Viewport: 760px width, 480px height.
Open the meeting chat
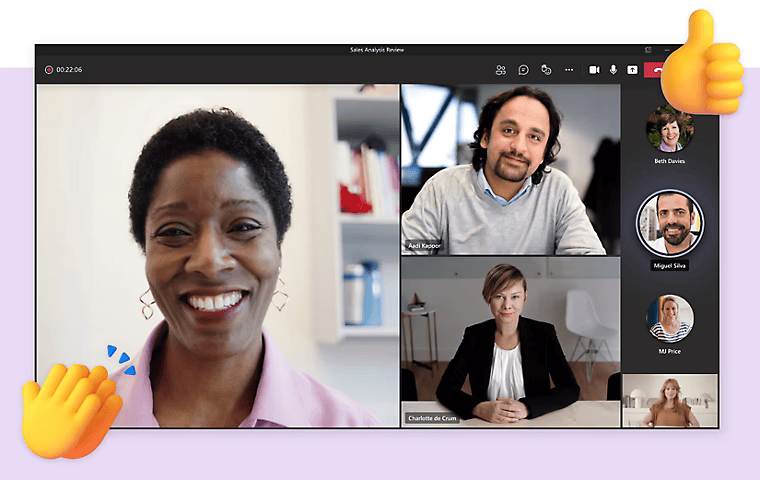tap(523, 70)
